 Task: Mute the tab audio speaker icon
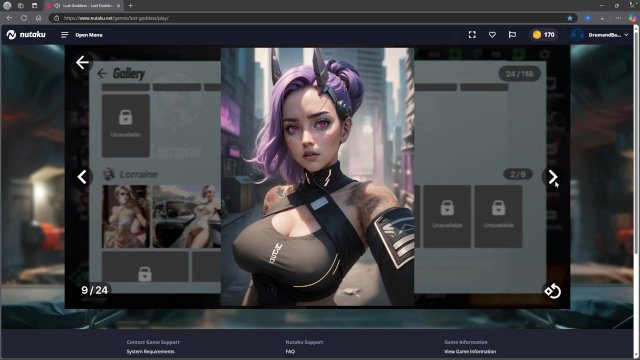[x=57, y=6]
